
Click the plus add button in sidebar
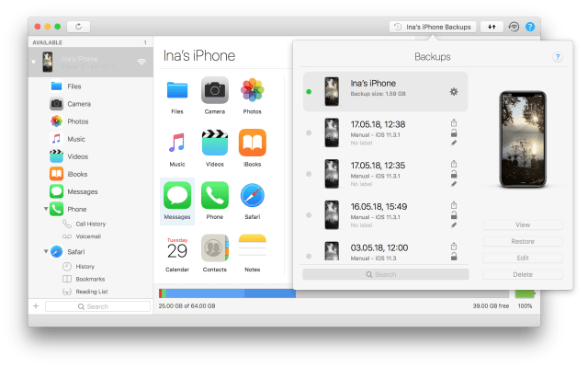(36, 306)
